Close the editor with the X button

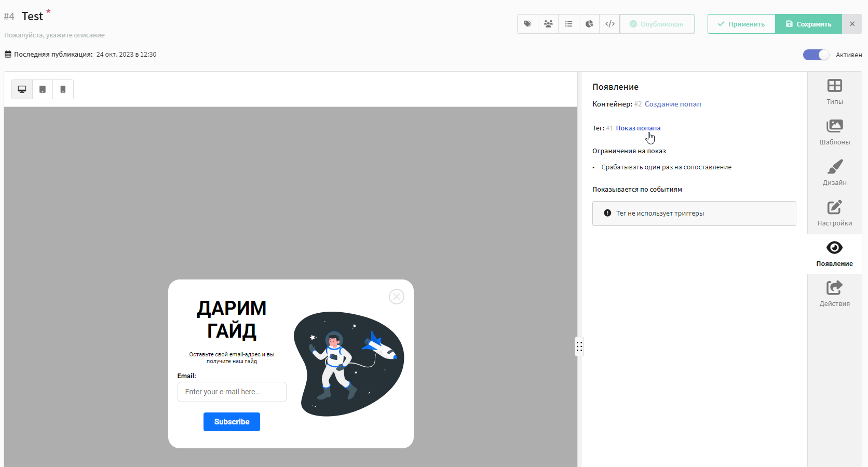(852, 24)
